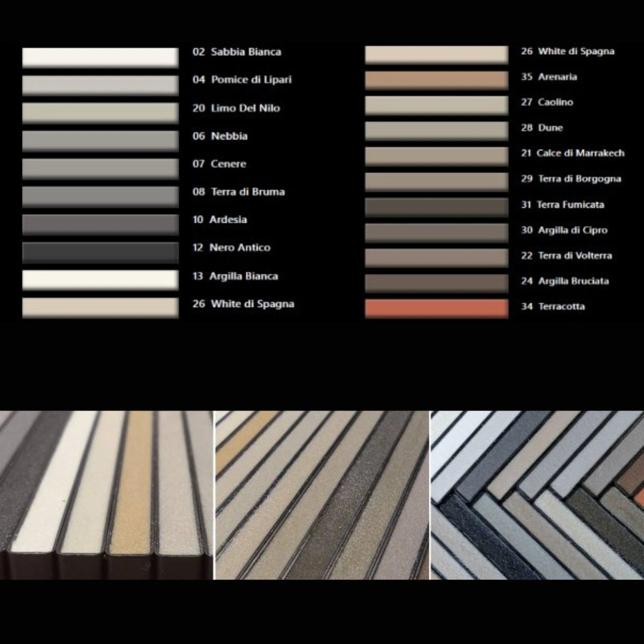
Task: Select the Argilla di Cipro swatch
Action: [436, 232]
